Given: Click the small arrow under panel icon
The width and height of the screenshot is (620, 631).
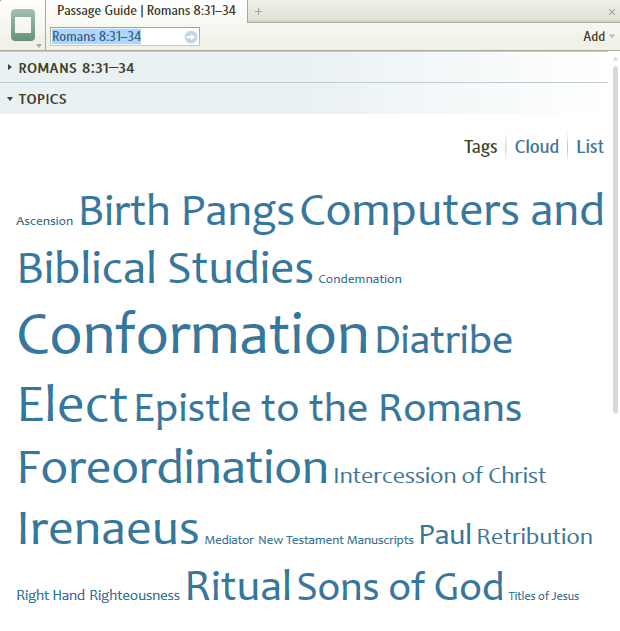Looking at the screenshot, I should tap(39, 46).
